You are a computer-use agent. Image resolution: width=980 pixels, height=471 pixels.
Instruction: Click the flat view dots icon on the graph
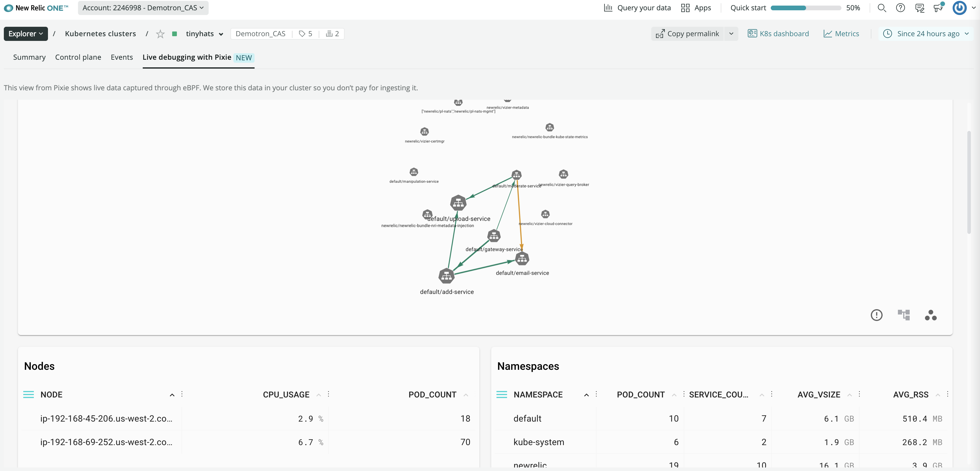click(x=931, y=315)
